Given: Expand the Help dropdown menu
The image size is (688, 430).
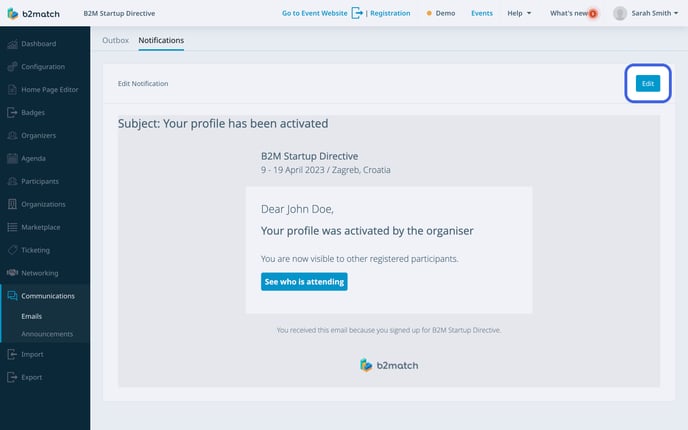Looking at the screenshot, I should [x=519, y=14].
